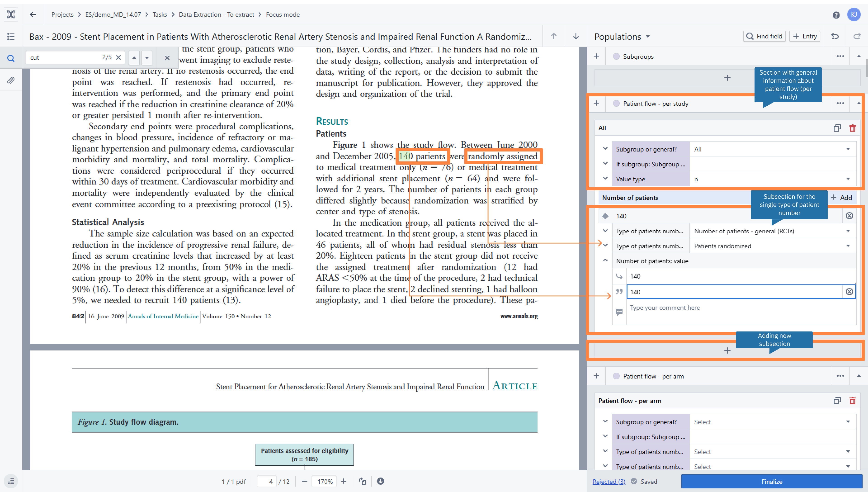Redo the extraction change

[857, 36]
